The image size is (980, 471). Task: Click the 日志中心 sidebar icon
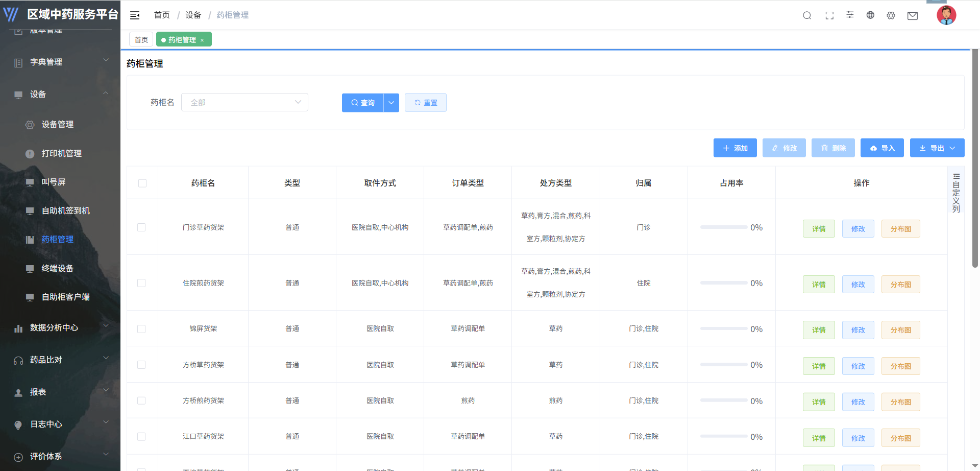18,425
